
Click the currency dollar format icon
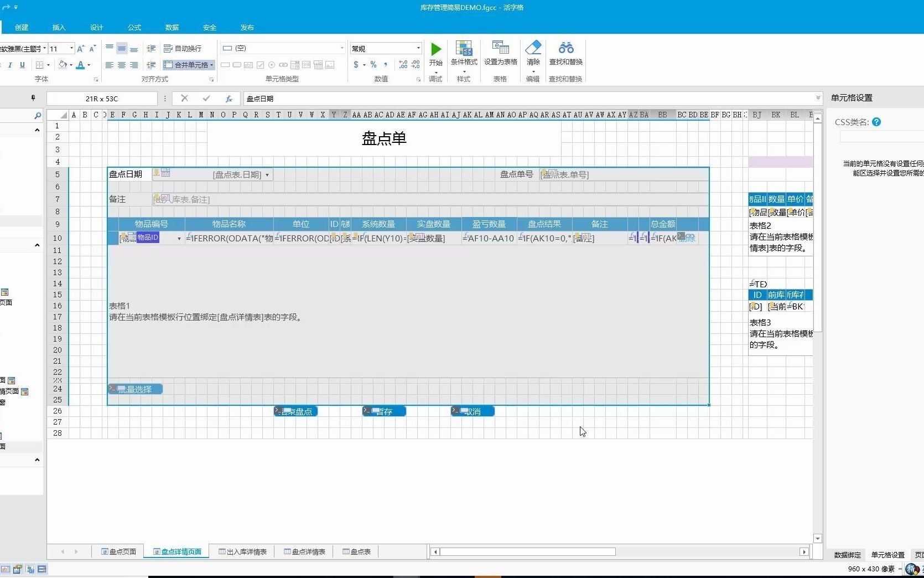coord(356,65)
